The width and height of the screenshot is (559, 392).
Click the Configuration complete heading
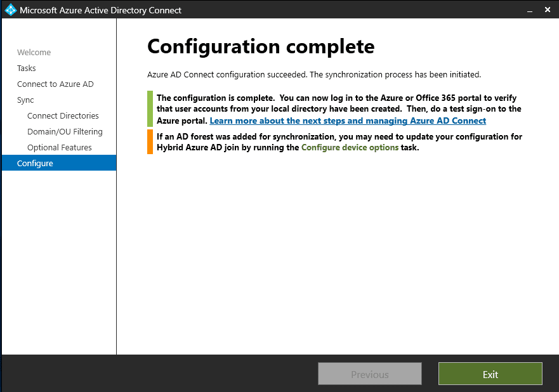(x=261, y=47)
